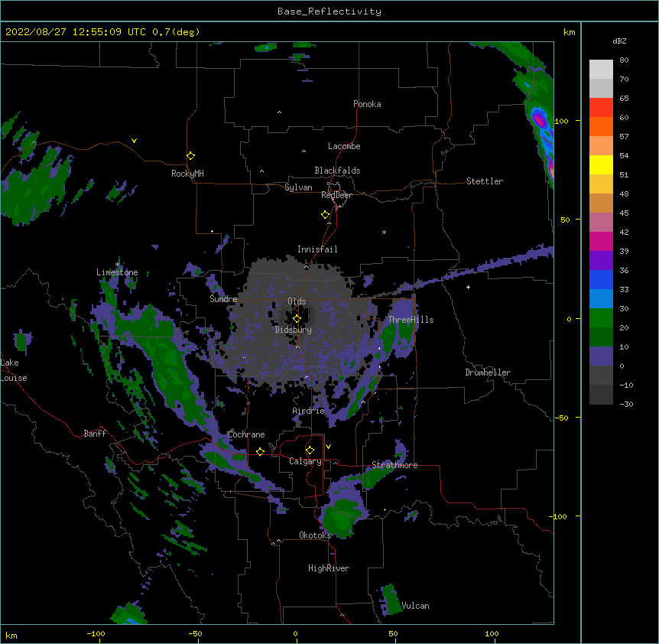Click the Calgary city label

pyautogui.click(x=306, y=461)
